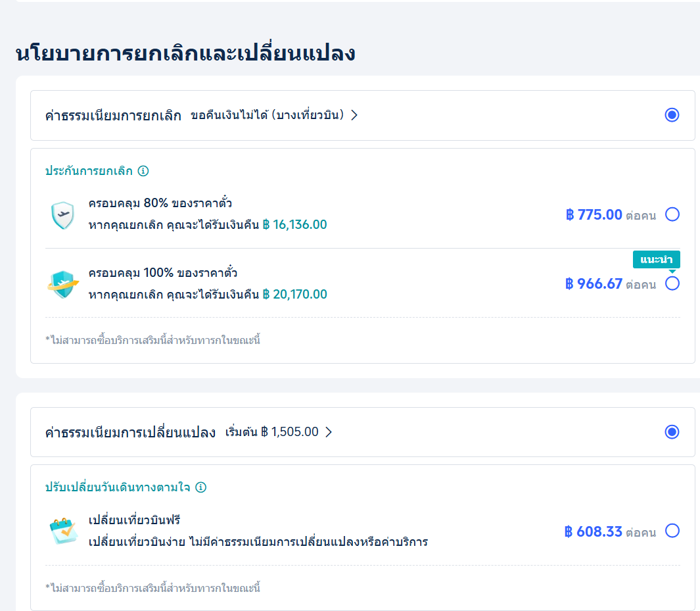This screenshot has height=611, width=700.
Task: Click the infant note under flight change option
Action: [x=152, y=588]
